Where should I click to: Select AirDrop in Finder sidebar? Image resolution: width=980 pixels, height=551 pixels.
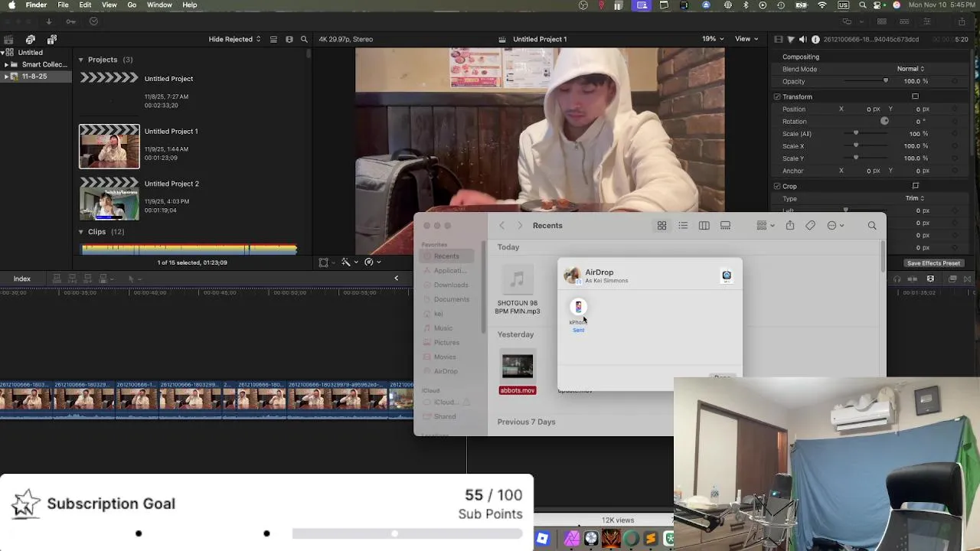click(x=446, y=371)
